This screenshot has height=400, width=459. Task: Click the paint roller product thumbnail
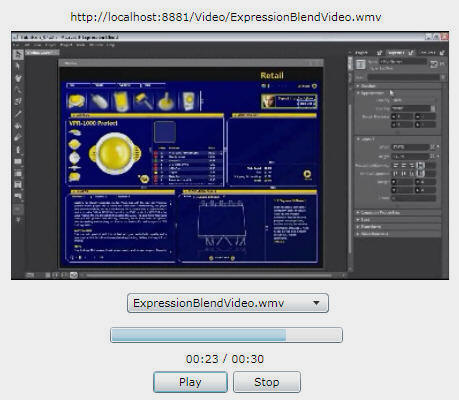point(144,101)
